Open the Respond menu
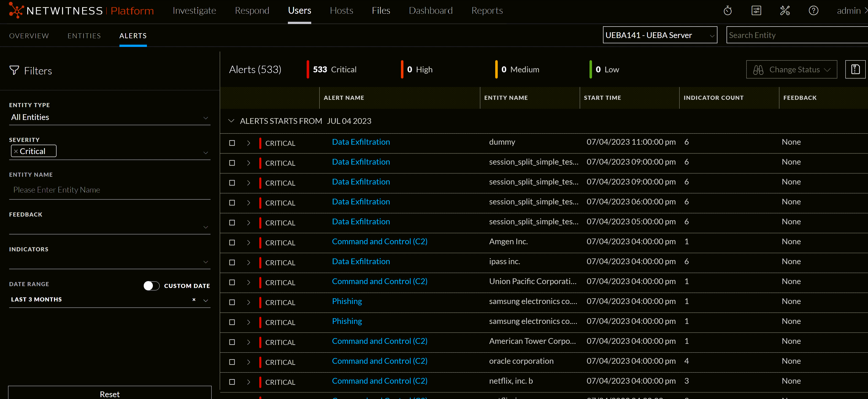The height and width of the screenshot is (399, 868). click(252, 11)
